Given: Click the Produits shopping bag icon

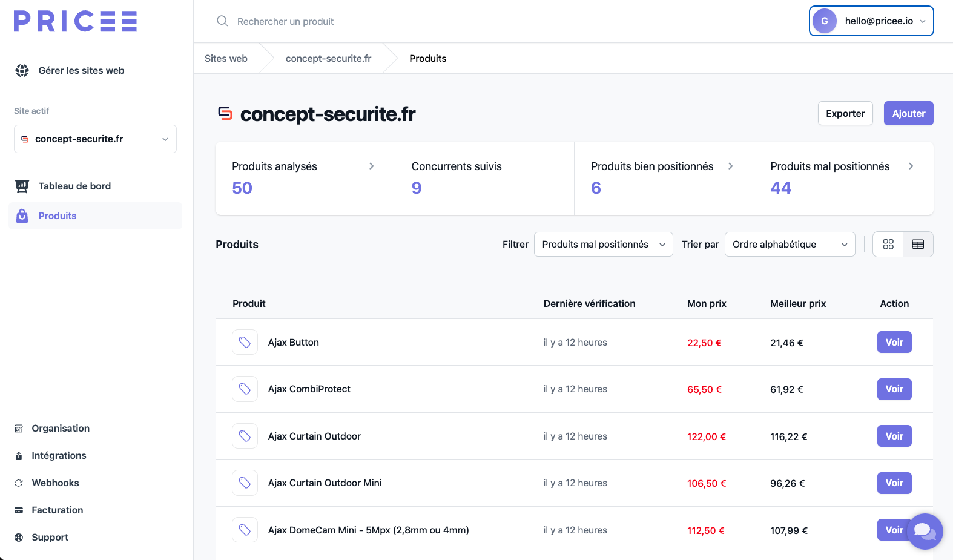Looking at the screenshot, I should tap(22, 216).
